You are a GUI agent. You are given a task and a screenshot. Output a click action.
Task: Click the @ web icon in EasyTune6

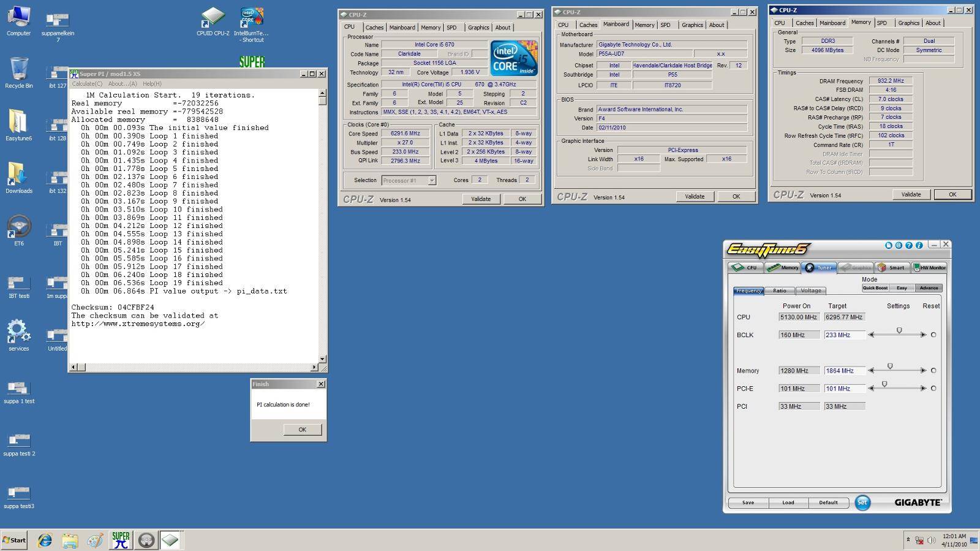click(x=899, y=245)
